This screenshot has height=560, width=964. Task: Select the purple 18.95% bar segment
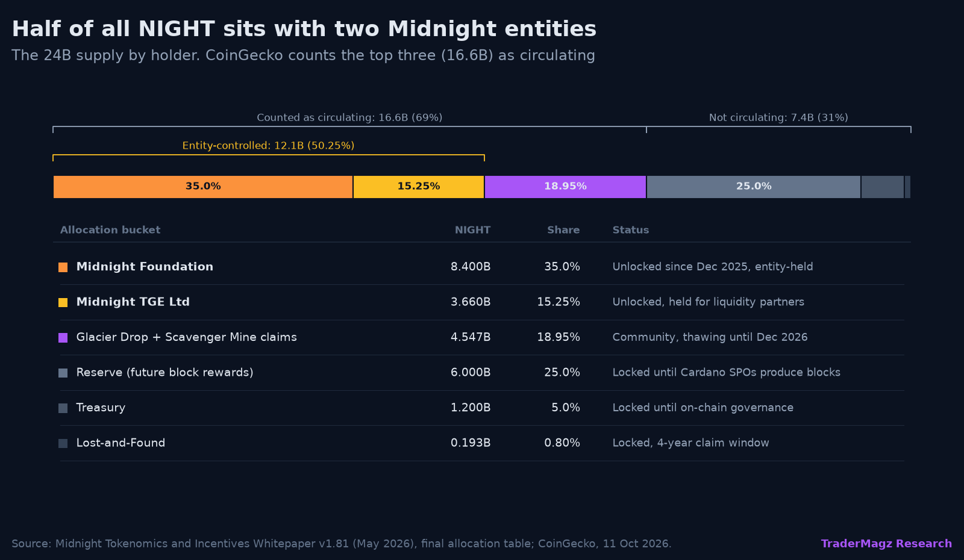tap(565, 187)
